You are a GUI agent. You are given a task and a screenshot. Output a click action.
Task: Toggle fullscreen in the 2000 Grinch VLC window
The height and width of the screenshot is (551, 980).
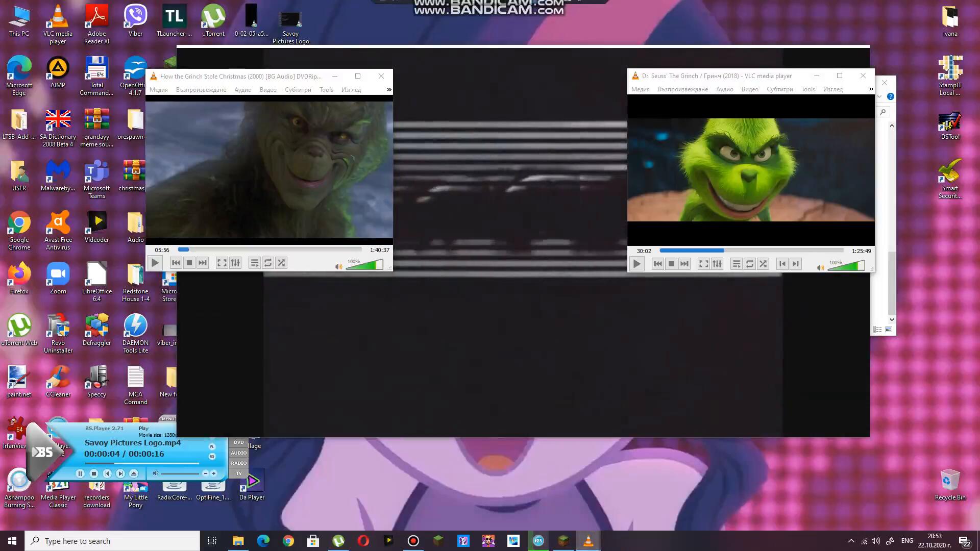coord(222,263)
